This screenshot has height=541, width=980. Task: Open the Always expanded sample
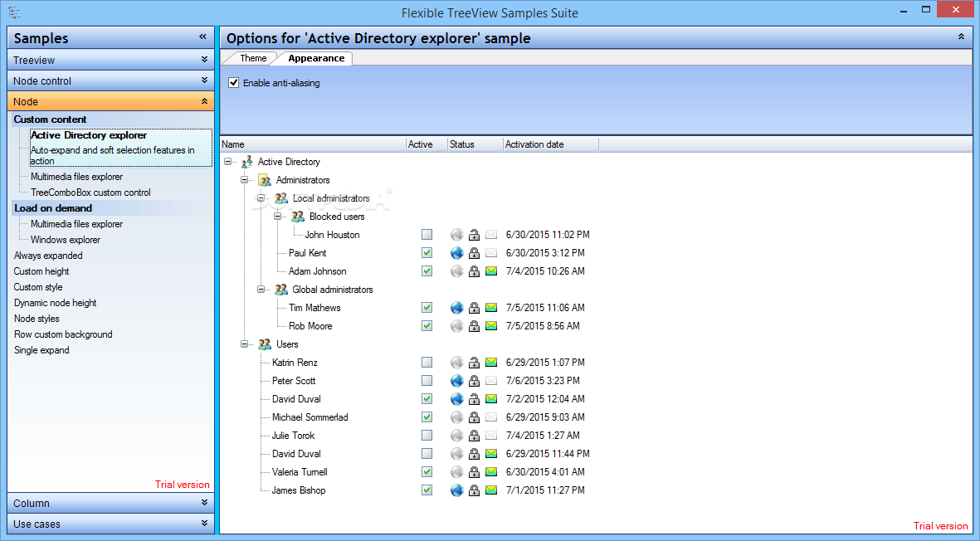(48, 256)
